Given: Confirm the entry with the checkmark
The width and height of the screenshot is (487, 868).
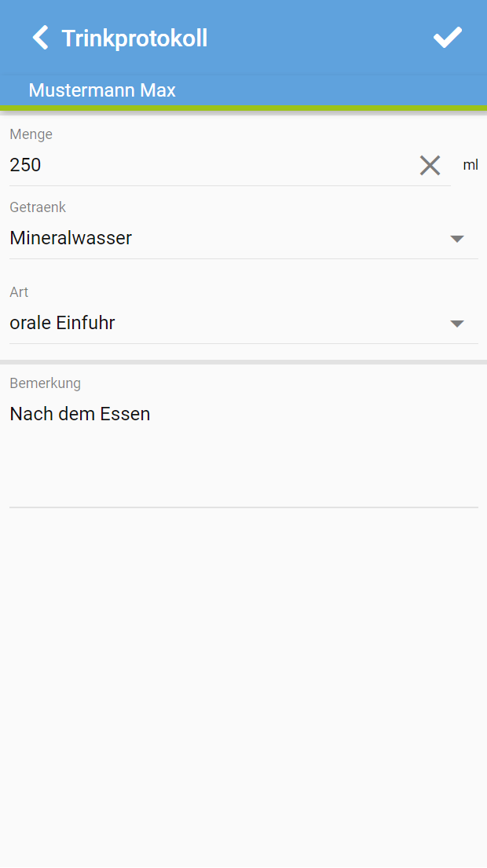Looking at the screenshot, I should pos(448,38).
